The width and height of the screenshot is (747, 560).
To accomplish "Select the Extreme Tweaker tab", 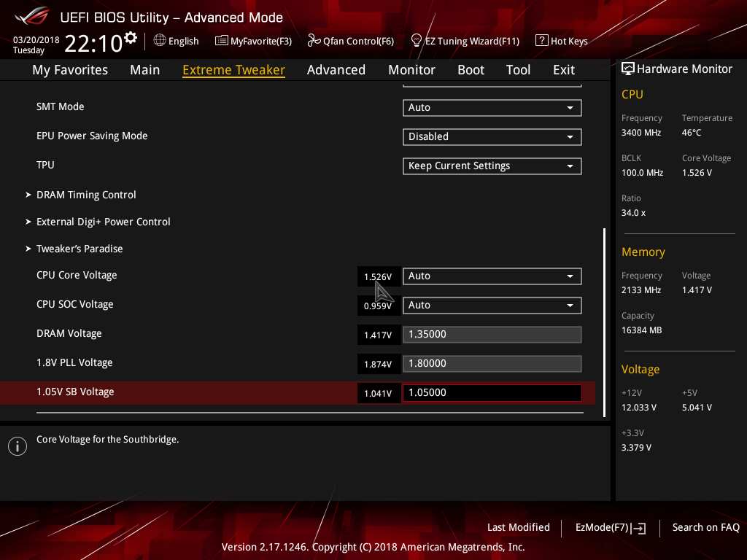I will [233, 70].
